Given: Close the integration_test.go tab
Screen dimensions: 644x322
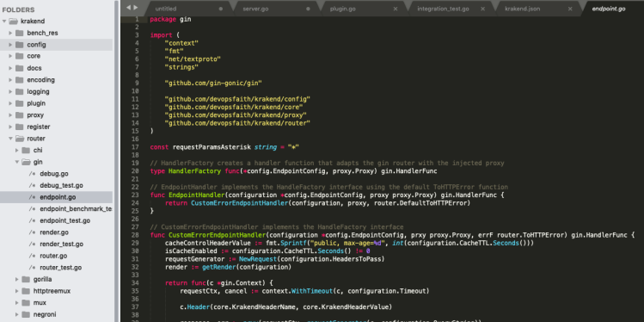Looking at the screenshot, I should tap(482, 9).
